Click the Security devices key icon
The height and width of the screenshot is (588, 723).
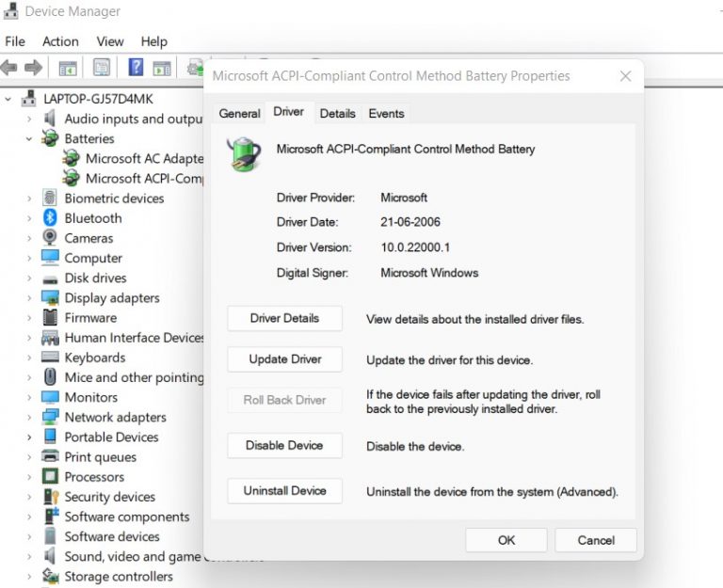(51, 497)
